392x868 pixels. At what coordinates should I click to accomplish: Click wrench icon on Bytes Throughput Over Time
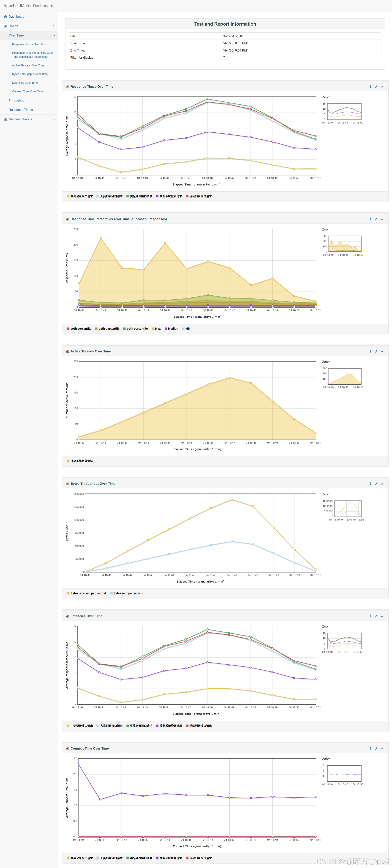click(x=376, y=484)
